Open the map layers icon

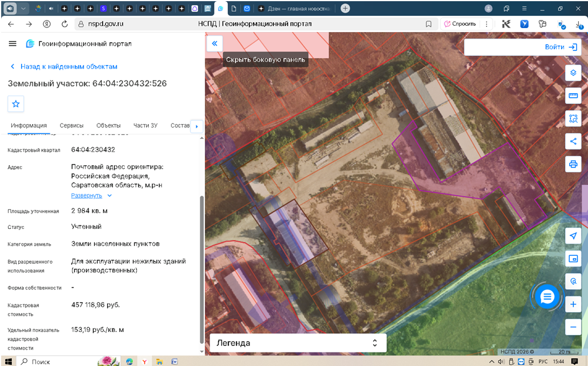(573, 73)
